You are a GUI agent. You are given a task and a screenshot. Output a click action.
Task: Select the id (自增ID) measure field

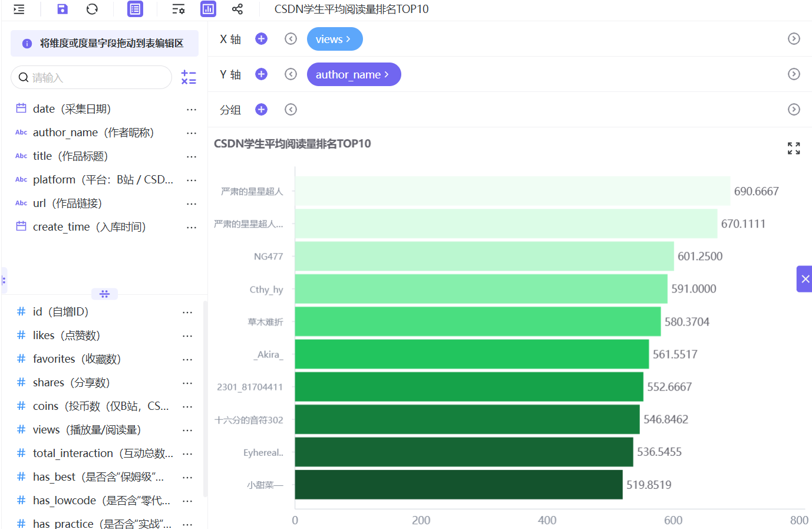point(61,312)
